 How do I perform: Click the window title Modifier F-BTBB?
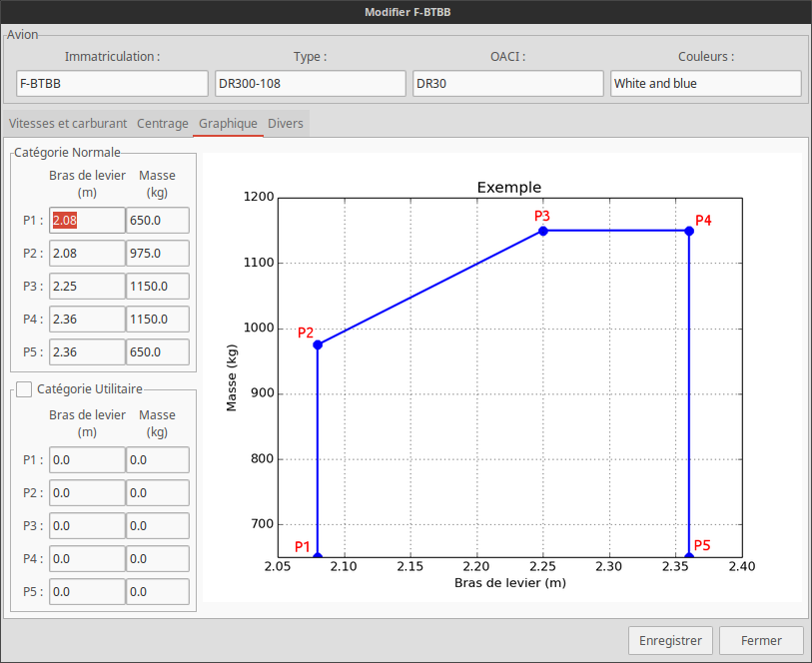coord(407,12)
